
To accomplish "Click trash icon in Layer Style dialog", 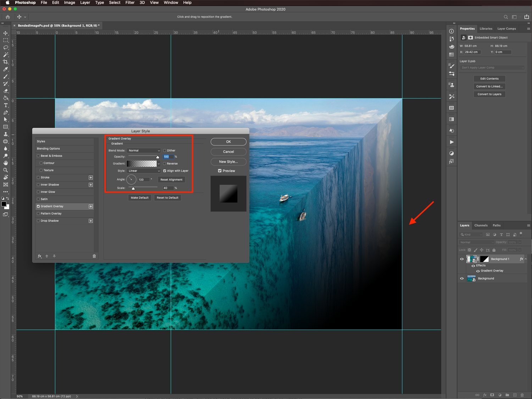I will [x=94, y=256].
